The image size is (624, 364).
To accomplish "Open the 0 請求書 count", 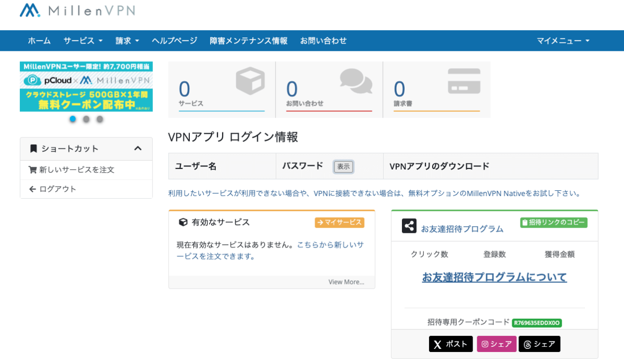I will pyautogui.click(x=399, y=89).
